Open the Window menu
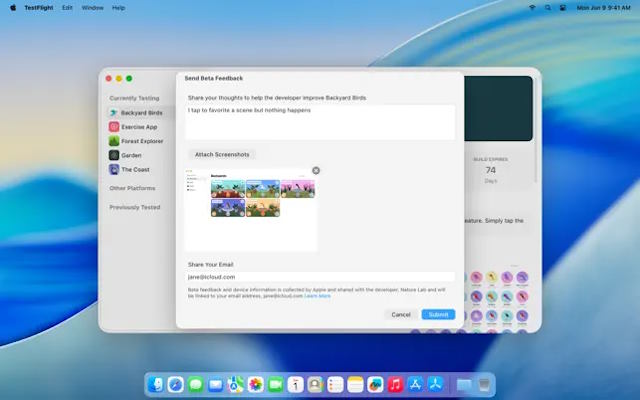Viewport: 640px width, 400px height. click(x=92, y=8)
